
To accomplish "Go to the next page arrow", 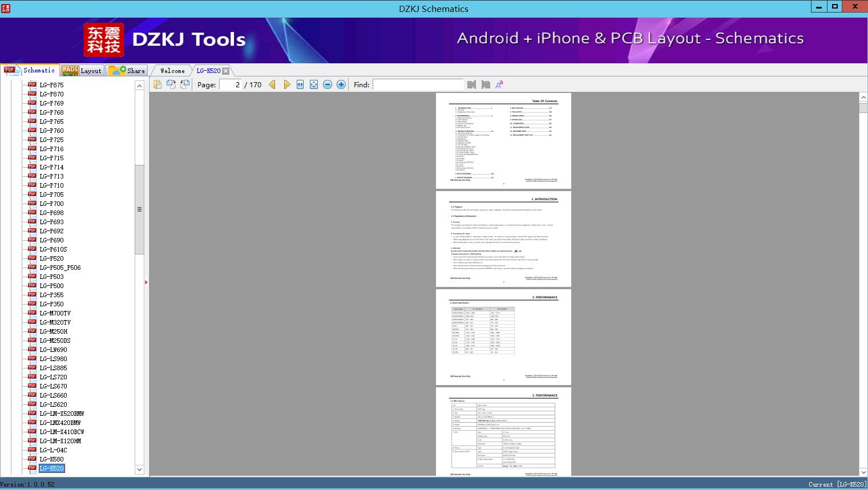I will point(286,84).
